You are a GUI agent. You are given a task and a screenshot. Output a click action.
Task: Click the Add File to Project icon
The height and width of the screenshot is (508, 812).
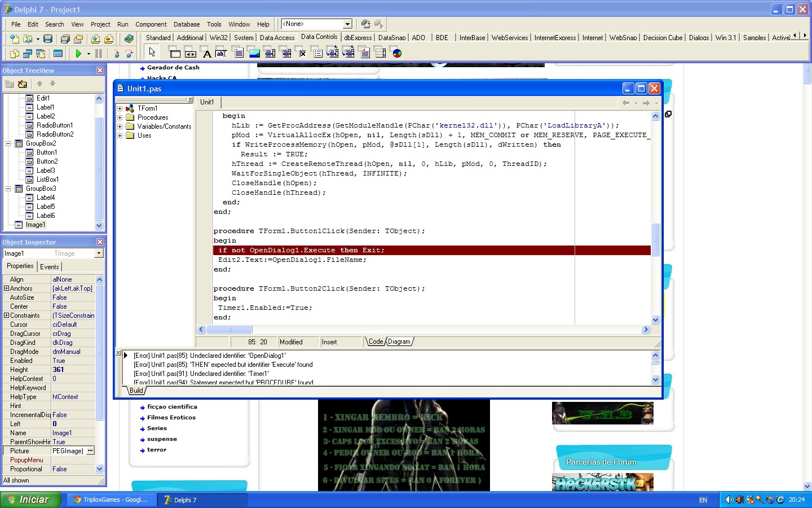coord(95,39)
